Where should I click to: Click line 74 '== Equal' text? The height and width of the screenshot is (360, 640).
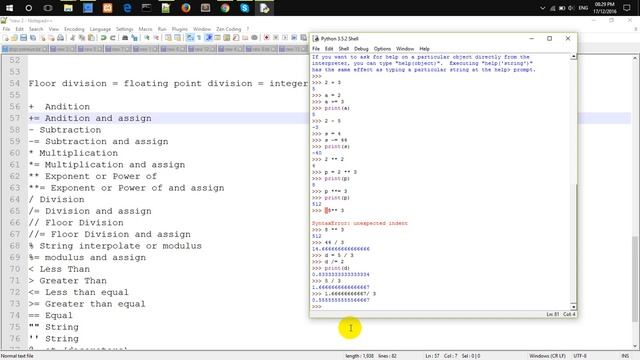pyautogui.click(x=51, y=316)
